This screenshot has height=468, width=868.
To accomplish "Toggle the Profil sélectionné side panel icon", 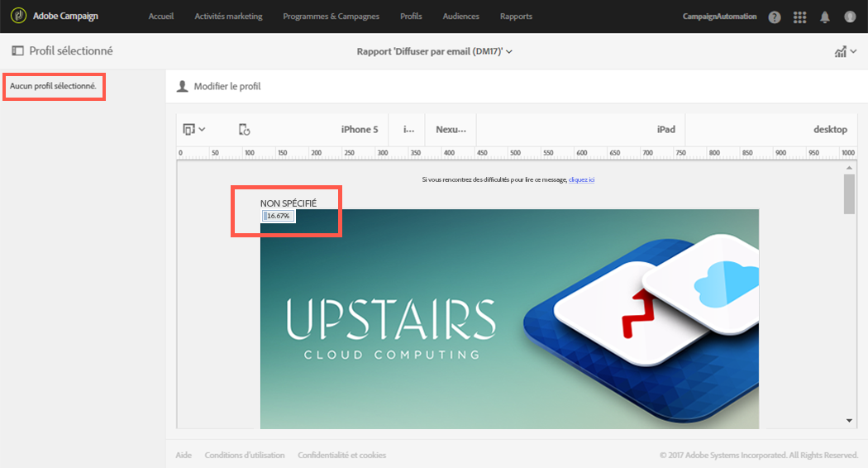I will [17, 51].
